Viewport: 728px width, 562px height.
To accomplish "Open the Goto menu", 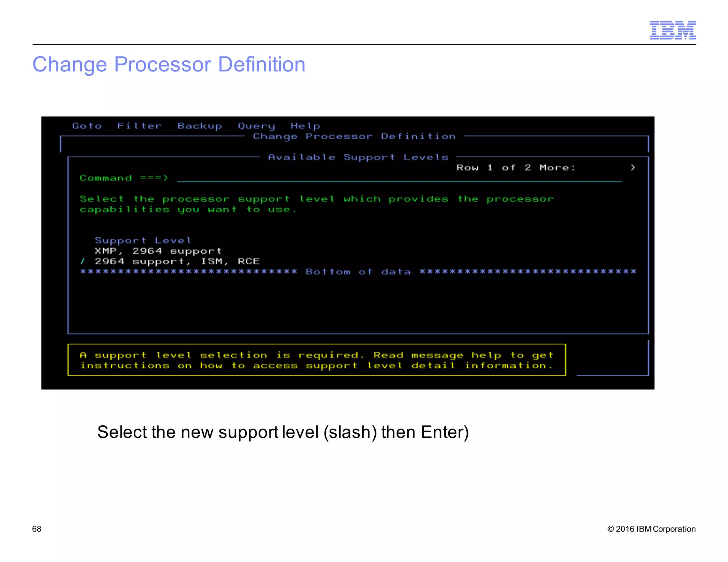I will [x=87, y=126].
